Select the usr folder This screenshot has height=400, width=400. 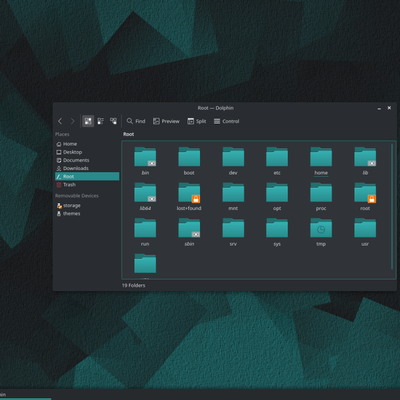[x=365, y=232]
